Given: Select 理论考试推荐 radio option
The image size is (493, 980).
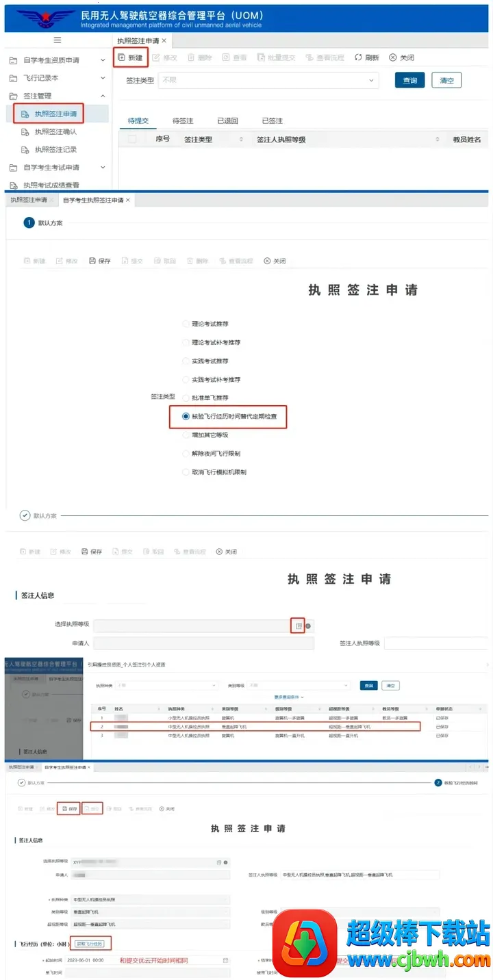Looking at the screenshot, I should [186, 324].
